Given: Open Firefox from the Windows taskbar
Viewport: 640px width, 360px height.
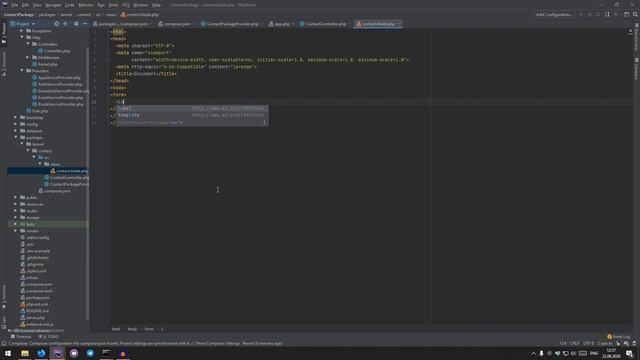Looking at the screenshot, I should click(41, 353).
